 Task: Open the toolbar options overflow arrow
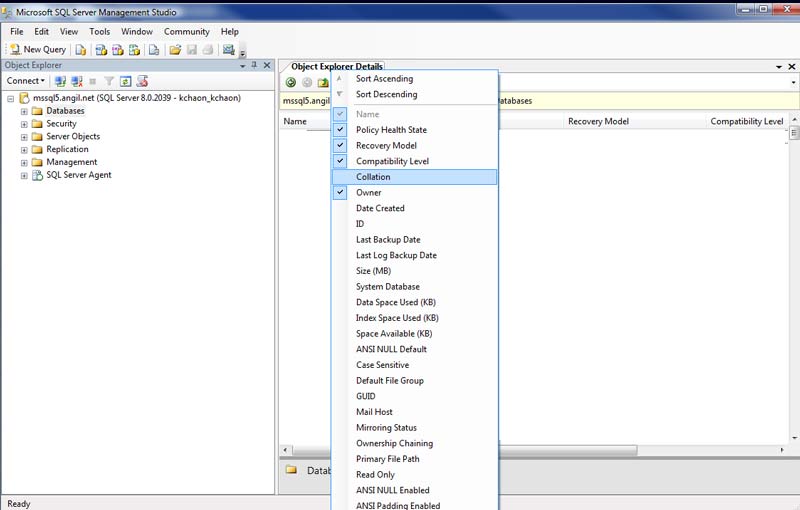tap(243, 53)
